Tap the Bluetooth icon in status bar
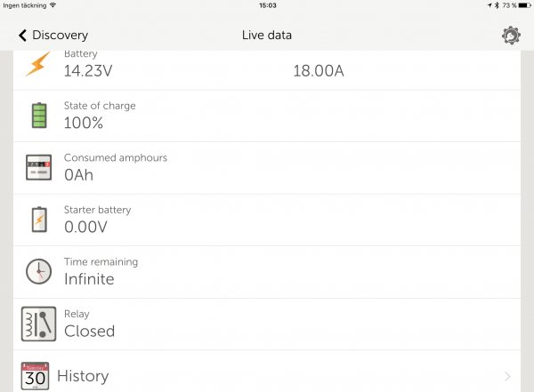Image resolution: width=534 pixels, height=392 pixels. (498, 5)
